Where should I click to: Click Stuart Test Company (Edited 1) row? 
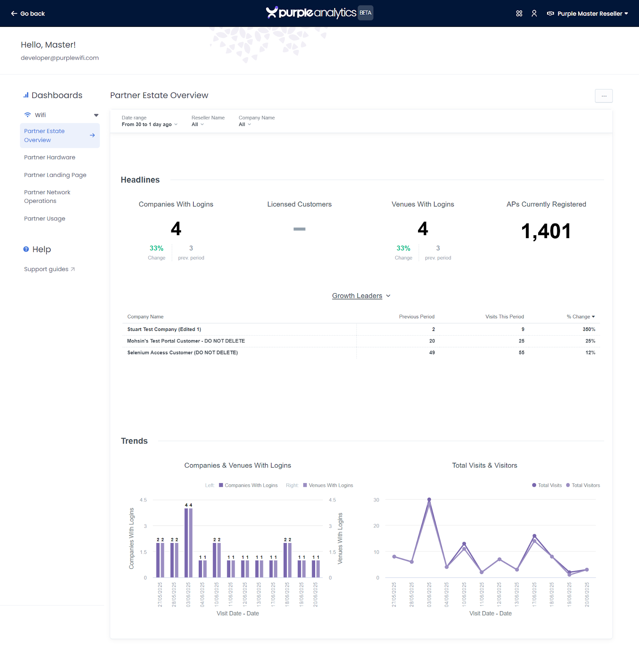(x=361, y=329)
